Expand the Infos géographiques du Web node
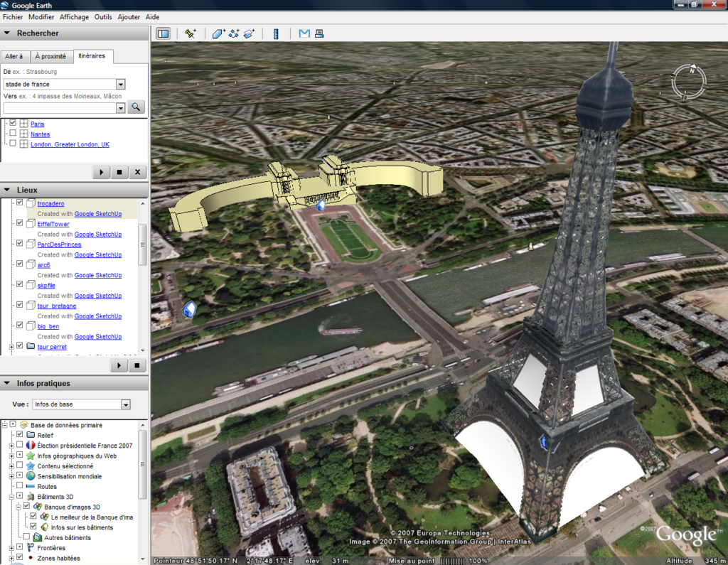The image size is (728, 565). coord(11,456)
